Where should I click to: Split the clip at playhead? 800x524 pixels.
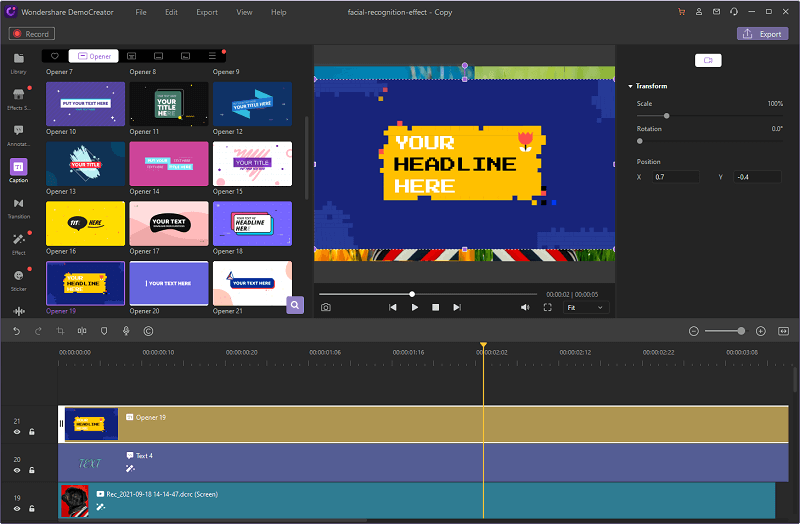pos(82,331)
